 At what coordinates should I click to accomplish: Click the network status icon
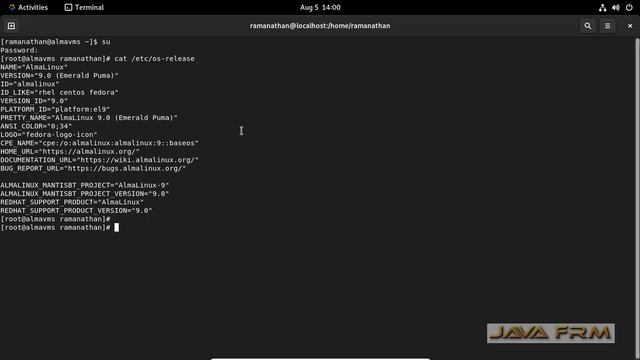[x=602, y=7]
